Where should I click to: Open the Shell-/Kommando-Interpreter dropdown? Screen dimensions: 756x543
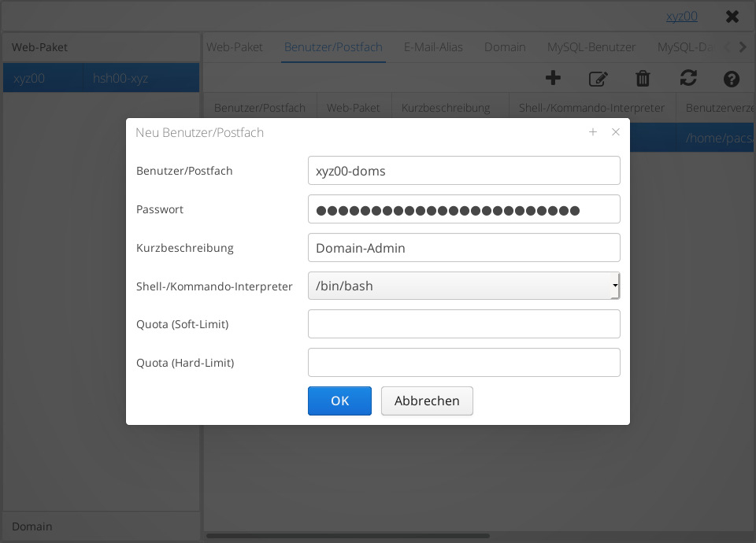click(463, 286)
